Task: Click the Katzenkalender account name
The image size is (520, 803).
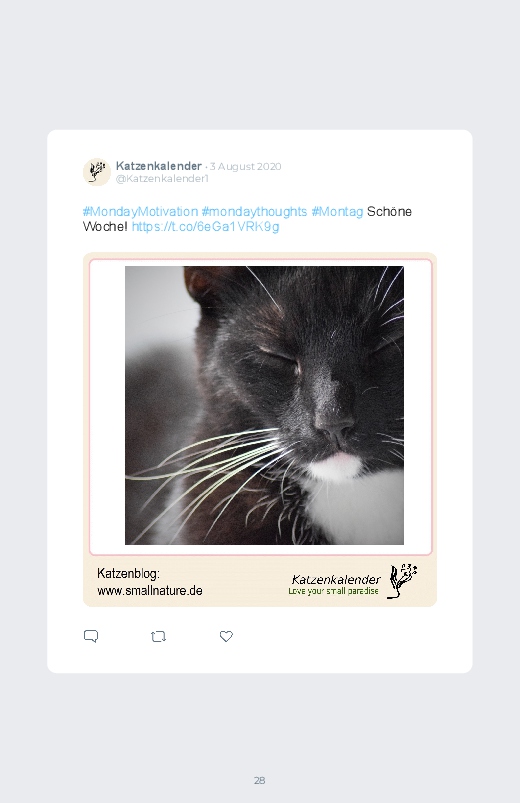Action: [x=159, y=166]
